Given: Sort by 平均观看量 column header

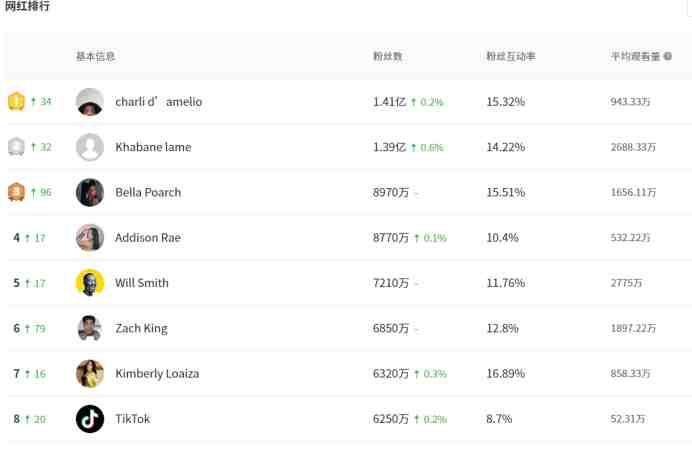Looking at the screenshot, I should click(x=636, y=56).
